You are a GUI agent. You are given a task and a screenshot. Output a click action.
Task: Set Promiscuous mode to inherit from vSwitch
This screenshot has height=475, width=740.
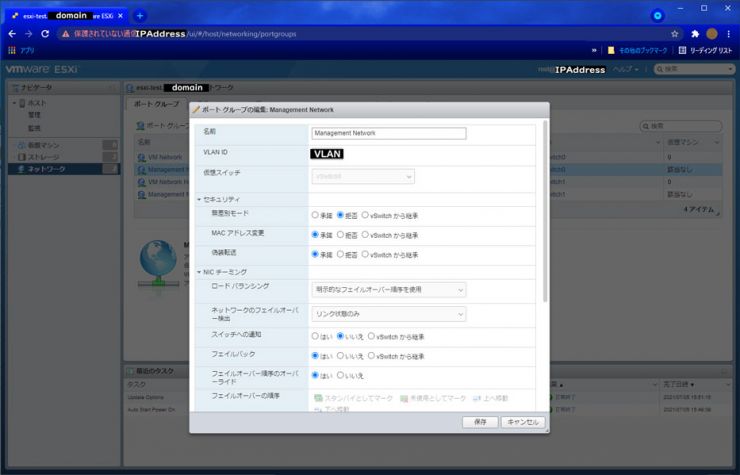pyautogui.click(x=365, y=215)
